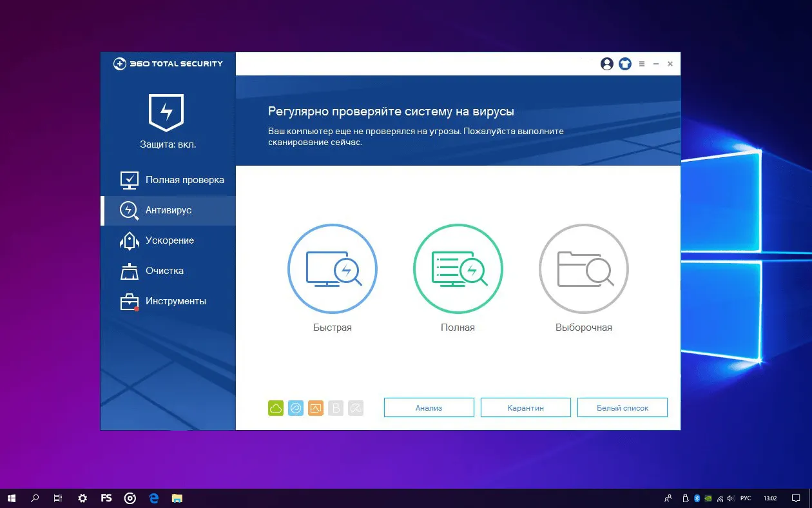
Task: Click the Белый список button
Action: (622, 407)
